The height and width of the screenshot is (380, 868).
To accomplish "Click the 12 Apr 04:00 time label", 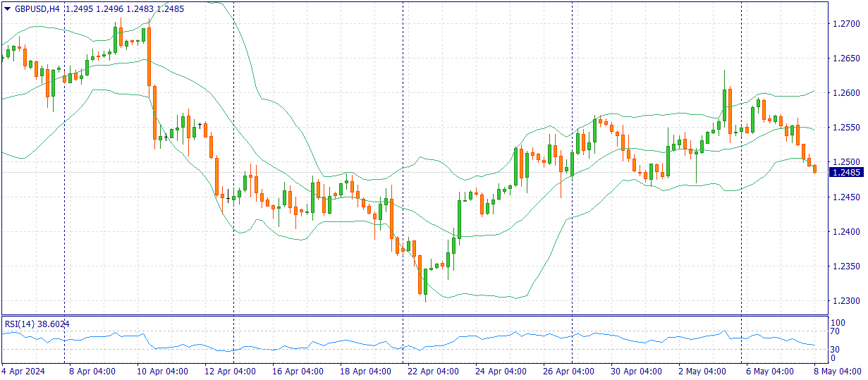I will [228, 371].
